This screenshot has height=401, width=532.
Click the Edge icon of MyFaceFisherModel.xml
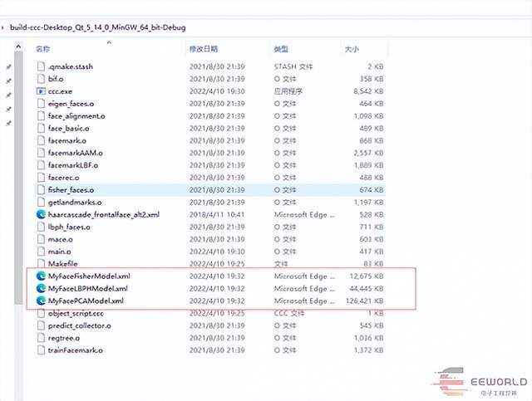[41, 276]
